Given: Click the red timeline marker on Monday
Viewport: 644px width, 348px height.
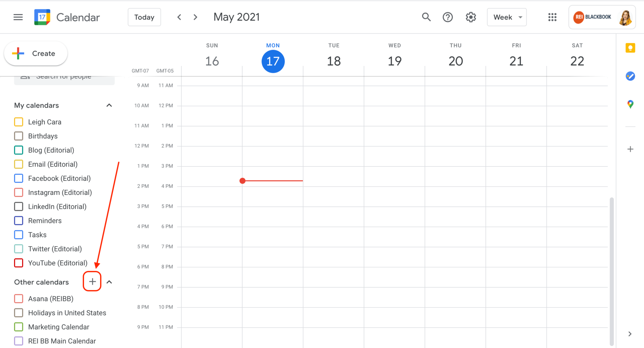Looking at the screenshot, I should tap(242, 180).
